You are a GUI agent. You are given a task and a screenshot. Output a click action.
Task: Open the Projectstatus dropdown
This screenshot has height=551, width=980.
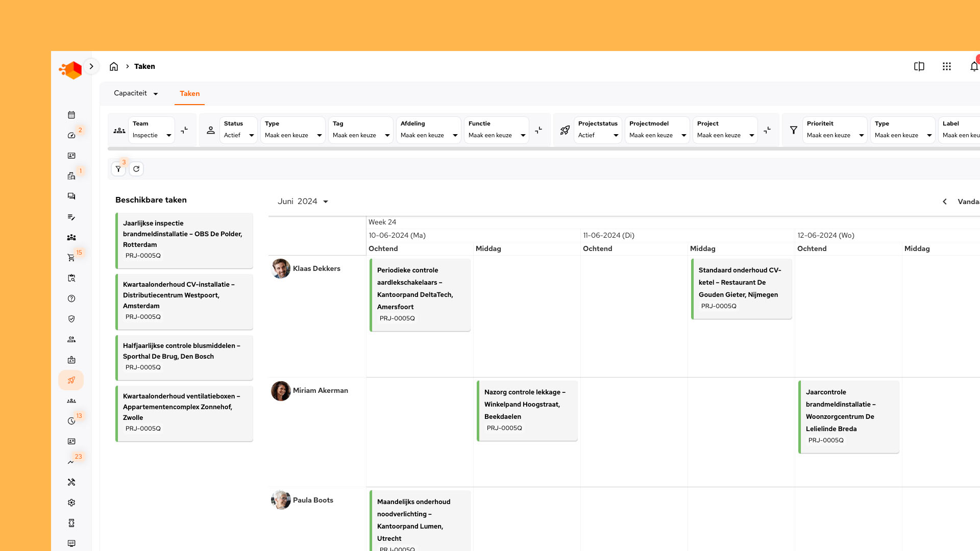point(598,130)
